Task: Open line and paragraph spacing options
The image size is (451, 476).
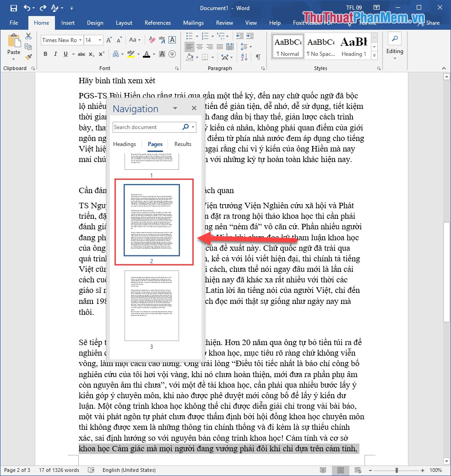Action: [x=246, y=47]
